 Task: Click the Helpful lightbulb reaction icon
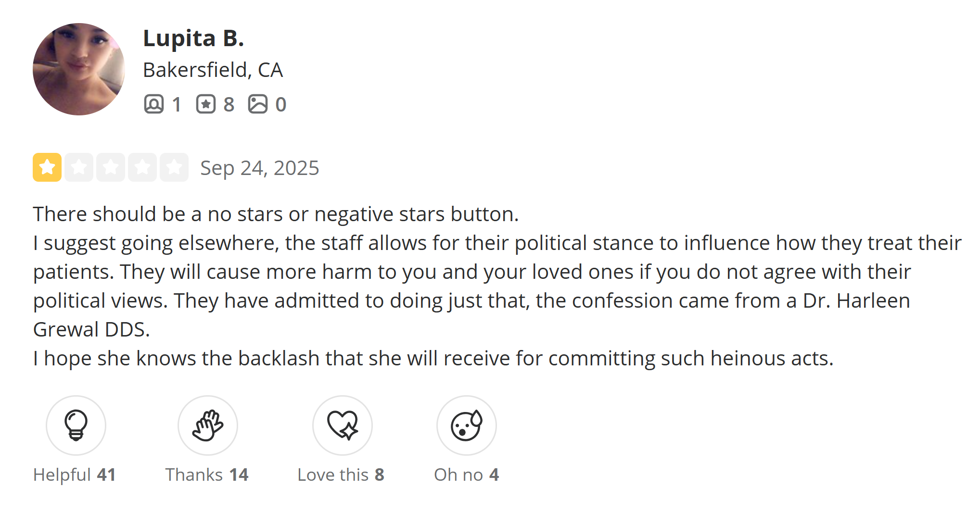tap(76, 425)
